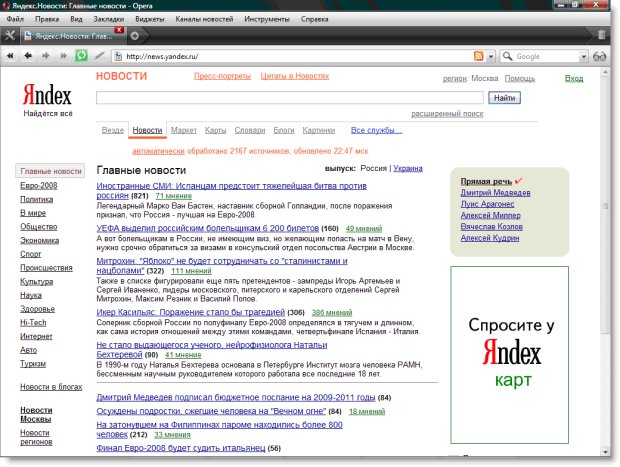Open Алексей Кудрин quote link
Viewport: 620px width, 467px height.
(490, 238)
